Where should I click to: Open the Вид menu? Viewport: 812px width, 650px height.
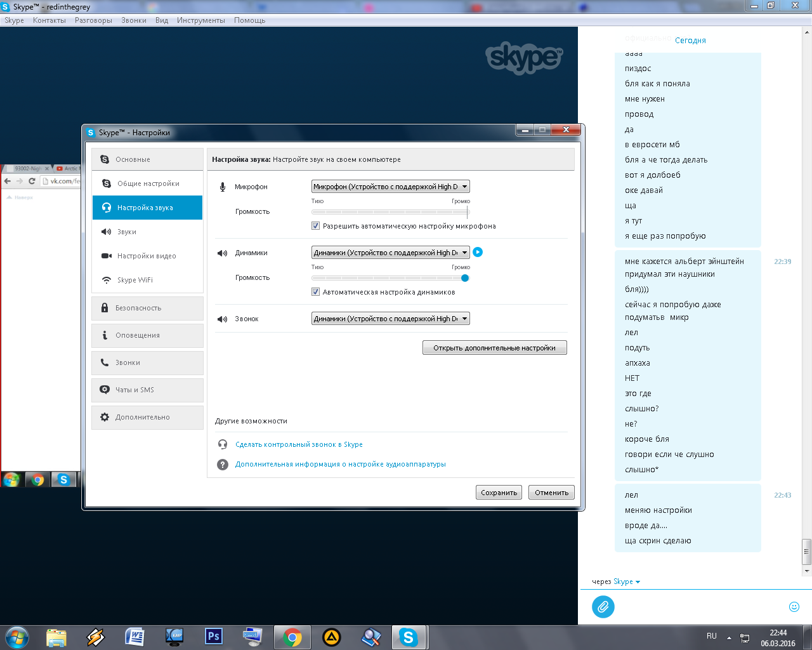coord(162,20)
